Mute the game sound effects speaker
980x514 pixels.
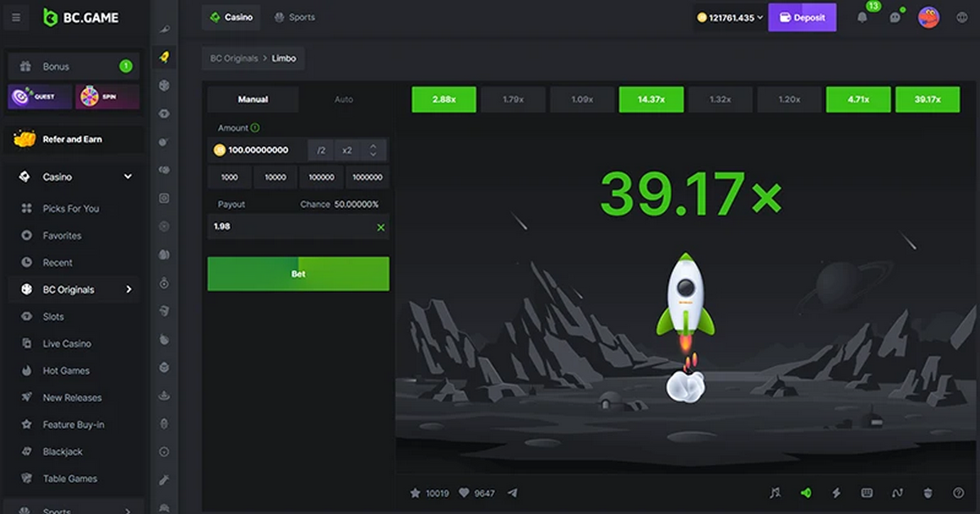tap(806, 493)
